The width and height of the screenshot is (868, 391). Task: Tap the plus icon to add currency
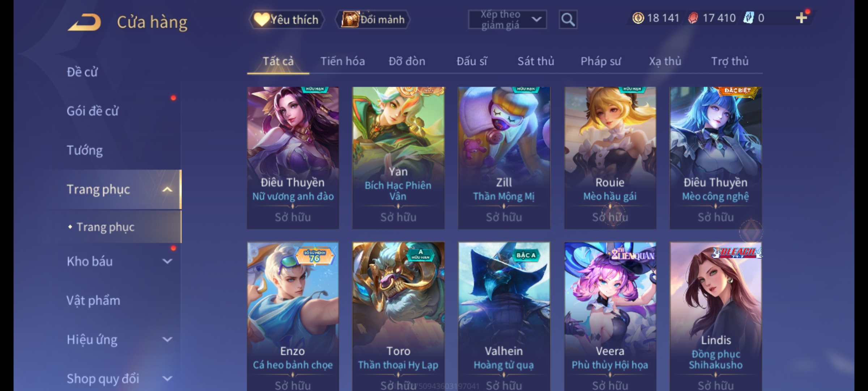coord(801,18)
